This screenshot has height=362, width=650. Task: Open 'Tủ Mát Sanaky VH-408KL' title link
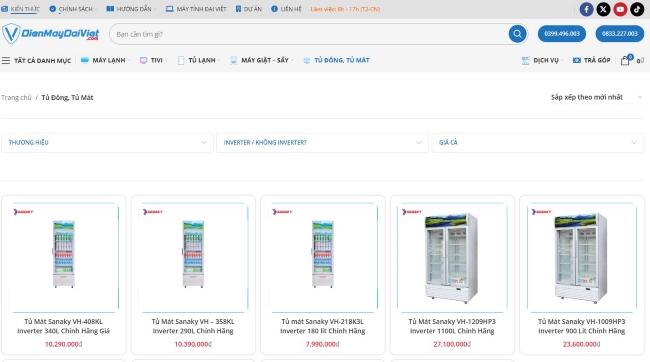(x=63, y=326)
